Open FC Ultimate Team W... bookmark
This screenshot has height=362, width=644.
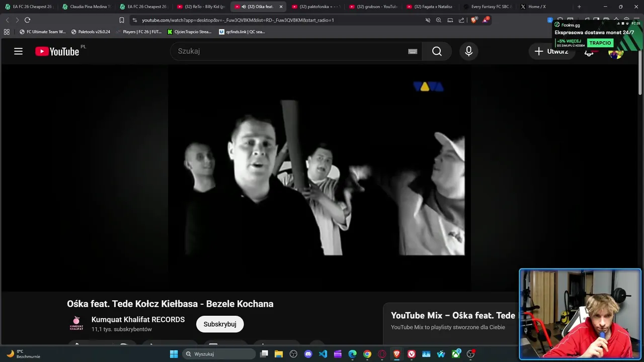coord(42,32)
